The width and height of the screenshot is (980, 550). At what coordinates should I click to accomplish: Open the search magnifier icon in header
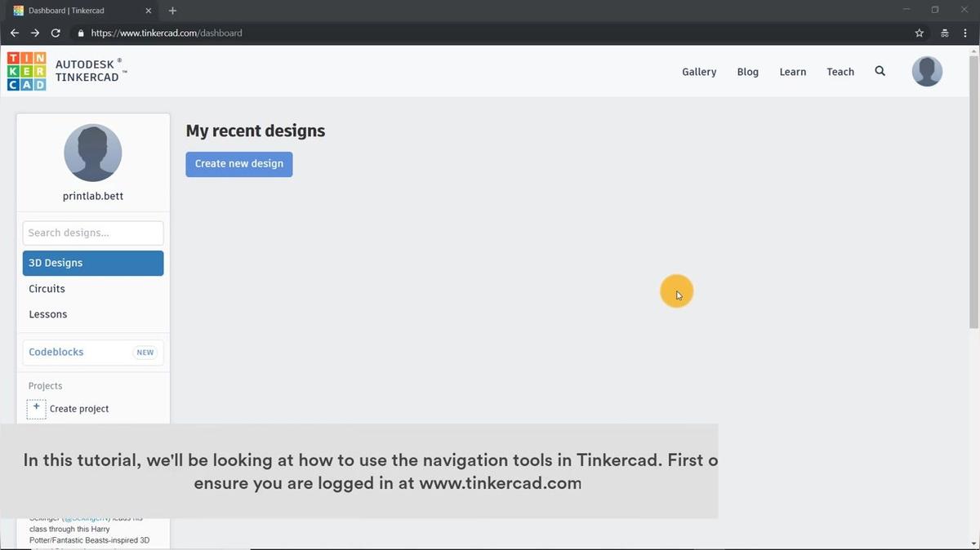click(880, 71)
